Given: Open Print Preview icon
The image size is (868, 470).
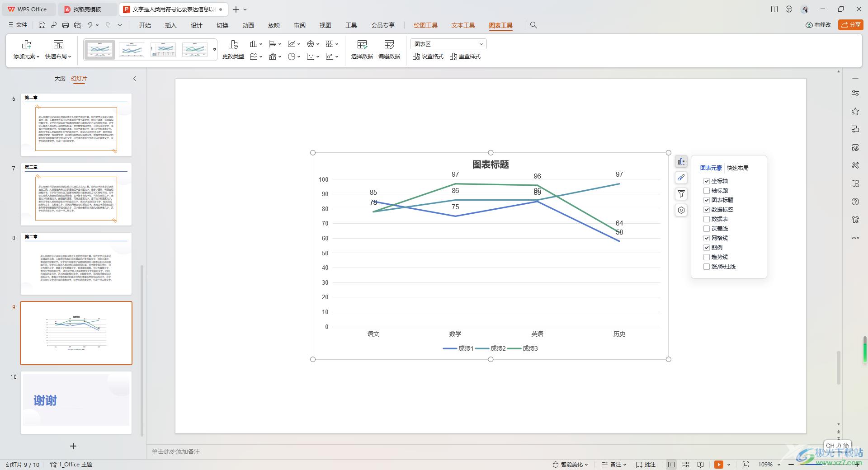Looking at the screenshot, I should tap(77, 25).
